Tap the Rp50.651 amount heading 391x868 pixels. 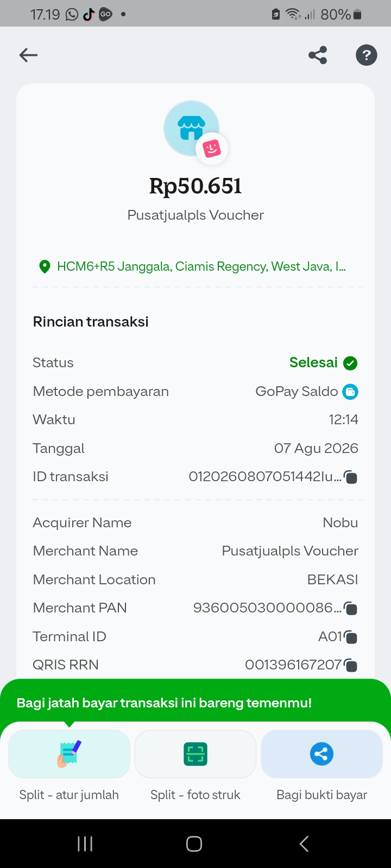195,186
